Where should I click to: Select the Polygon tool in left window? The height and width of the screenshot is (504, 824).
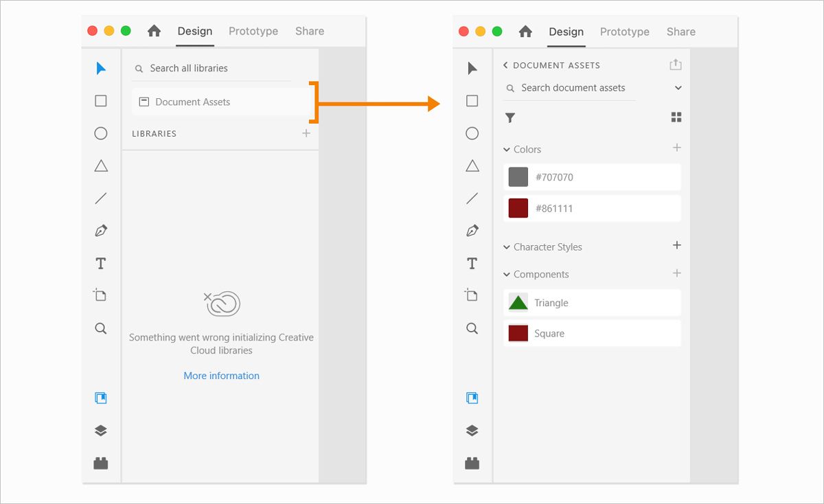coord(101,165)
